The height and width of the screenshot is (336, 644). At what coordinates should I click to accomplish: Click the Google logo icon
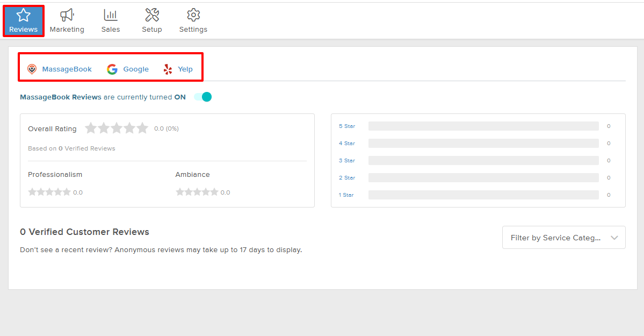(112, 69)
